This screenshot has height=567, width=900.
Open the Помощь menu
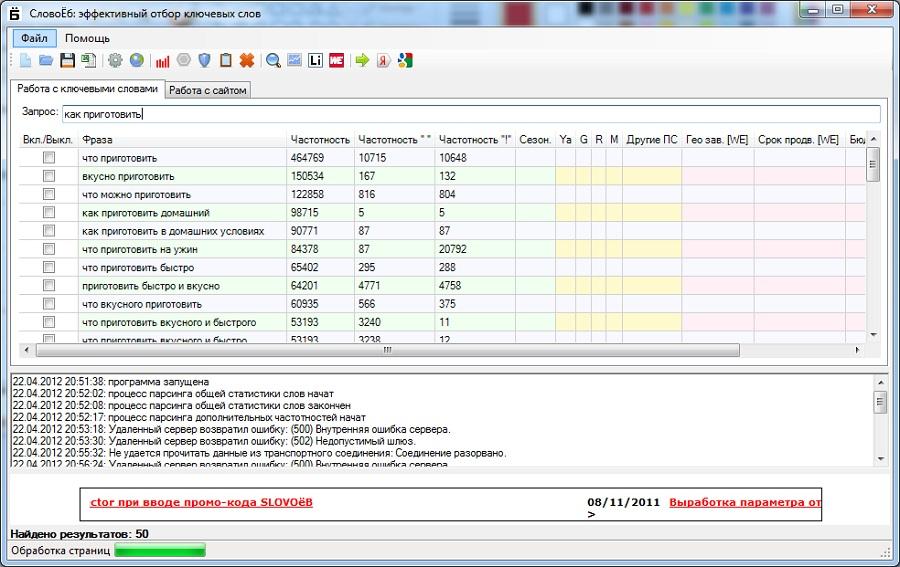click(x=87, y=38)
